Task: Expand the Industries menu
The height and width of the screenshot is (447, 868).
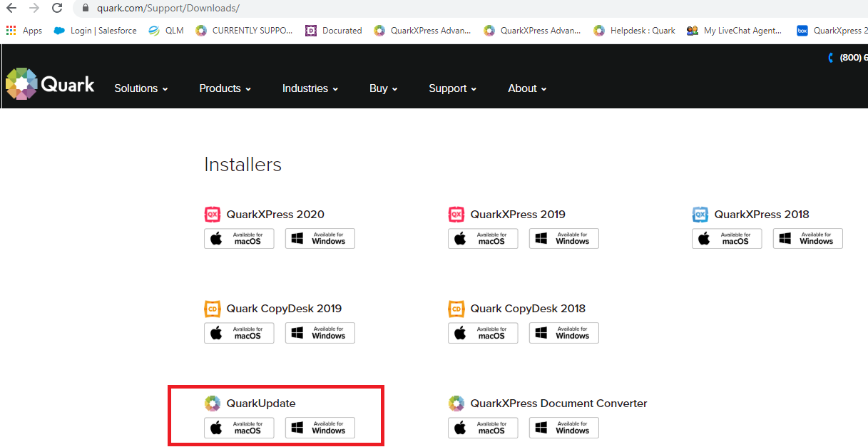Action: coord(310,88)
